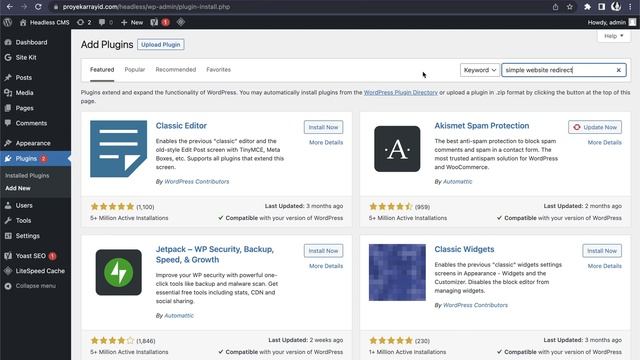640x360 pixels.
Task: Click the Site Kit G icon
Action: (x=8, y=58)
